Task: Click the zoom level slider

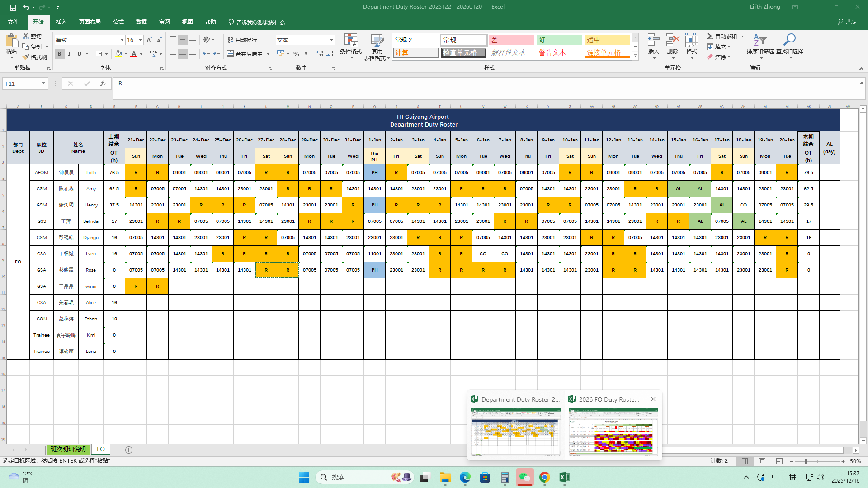Action: click(x=806, y=461)
